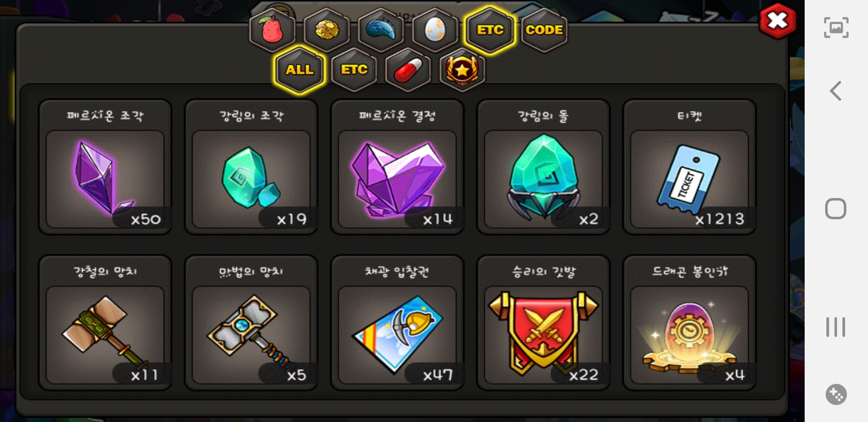The width and height of the screenshot is (868, 422).
Task: Close the inventory with red X
Action: [x=778, y=21]
